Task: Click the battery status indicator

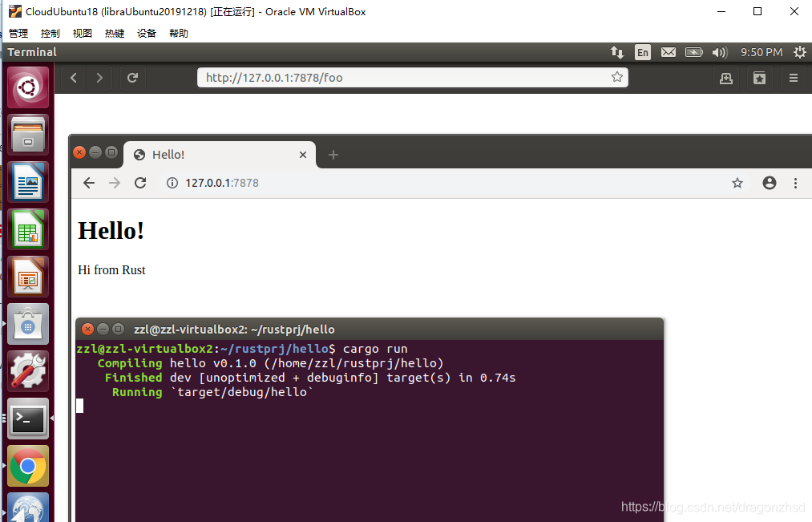Action: 693,51
